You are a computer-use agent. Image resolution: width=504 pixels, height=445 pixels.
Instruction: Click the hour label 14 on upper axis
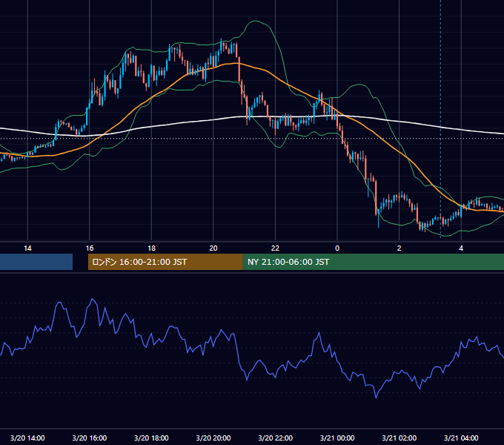[x=27, y=248]
